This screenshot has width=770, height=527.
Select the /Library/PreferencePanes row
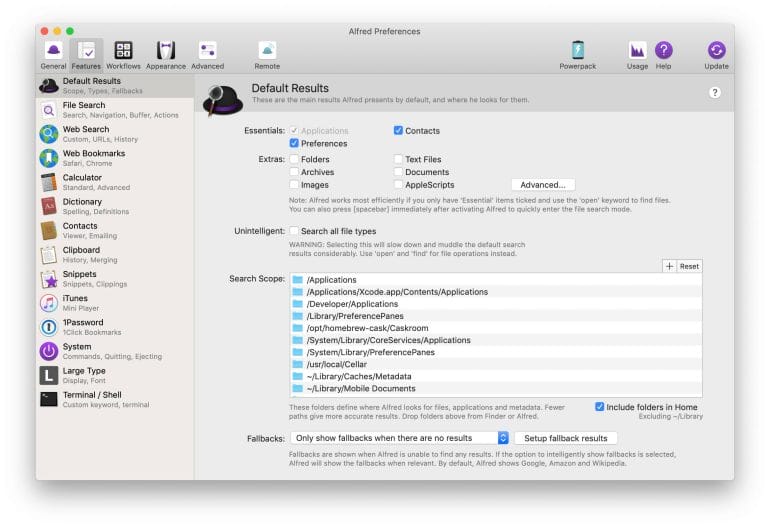pos(496,316)
